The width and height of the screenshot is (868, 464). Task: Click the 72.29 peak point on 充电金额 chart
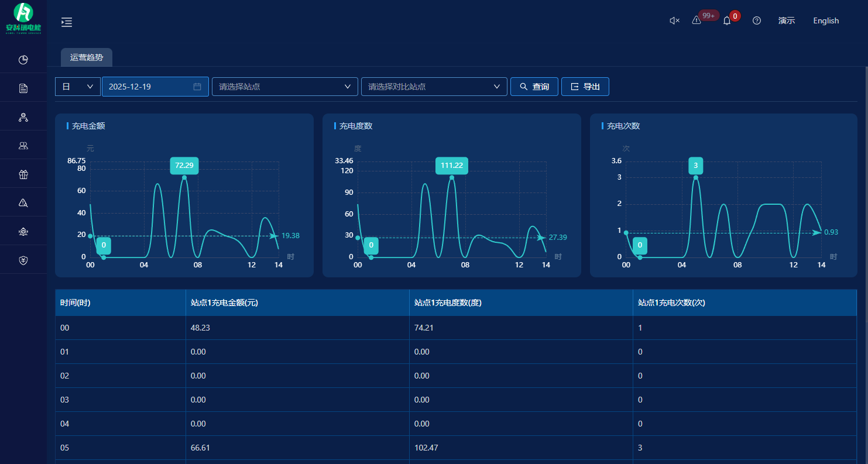click(x=184, y=177)
